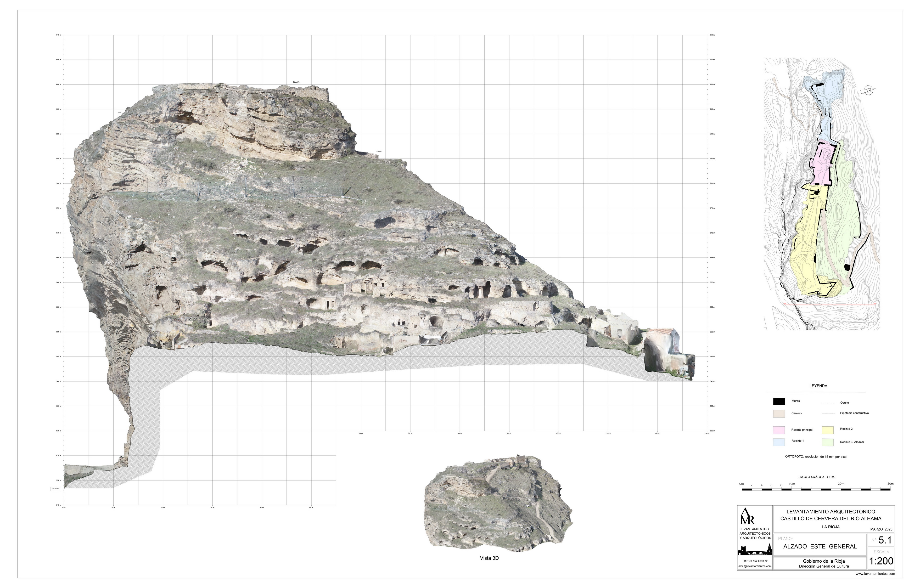Click the red section line on site plan
Viewport: 920px width, 588px height.
click(x=830, y=305)
